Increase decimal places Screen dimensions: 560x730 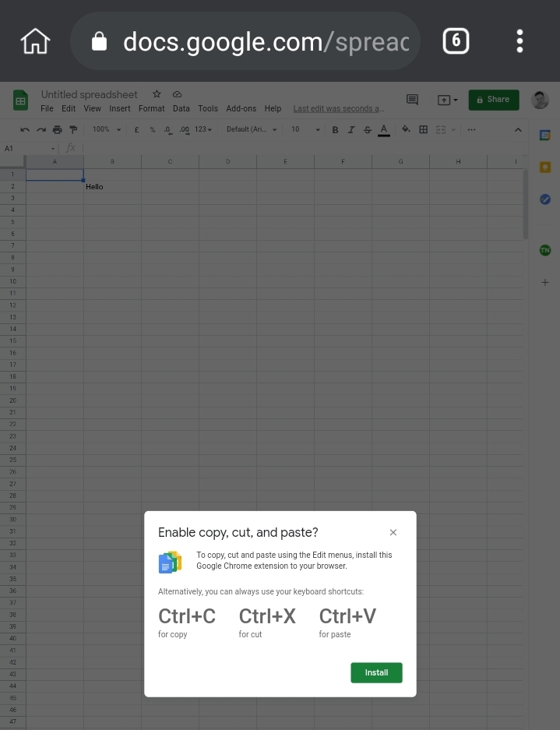click(x=185, y=130)
